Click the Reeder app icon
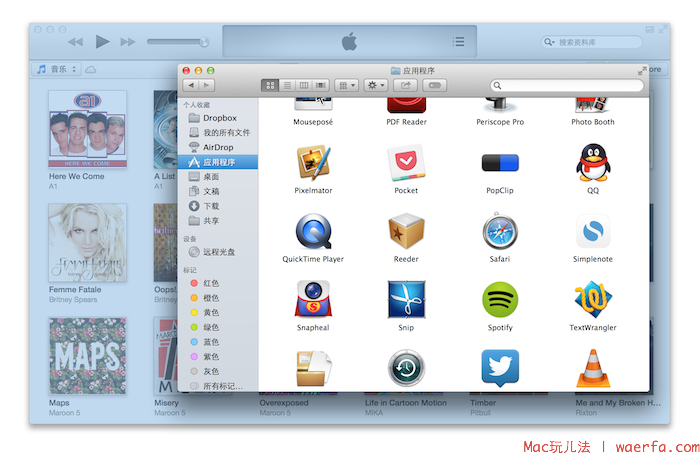The height and width of the screenshot is (457, 700). [x=406, y=231]
